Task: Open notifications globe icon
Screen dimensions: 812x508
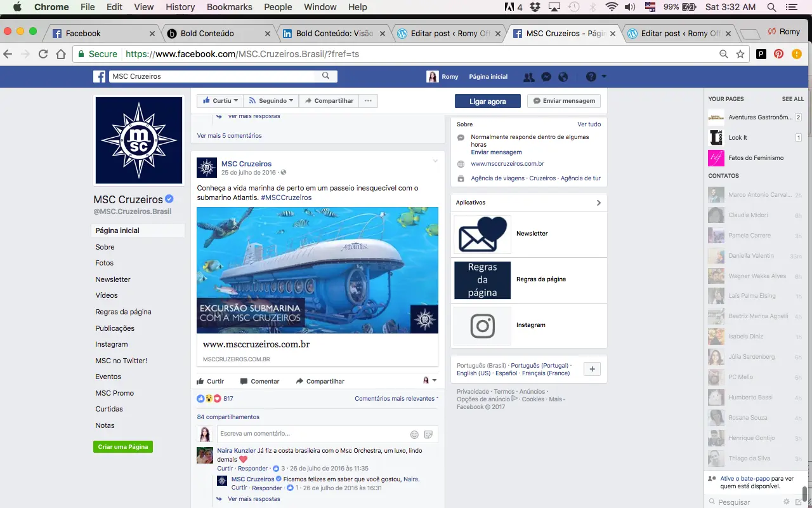Action: [x=563, y=77]
